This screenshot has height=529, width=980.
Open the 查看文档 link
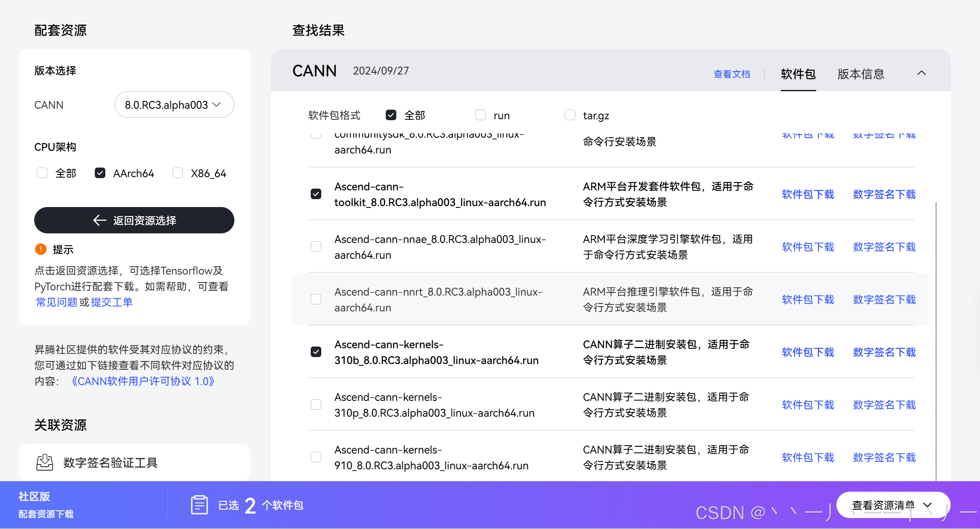click(732, 74)
